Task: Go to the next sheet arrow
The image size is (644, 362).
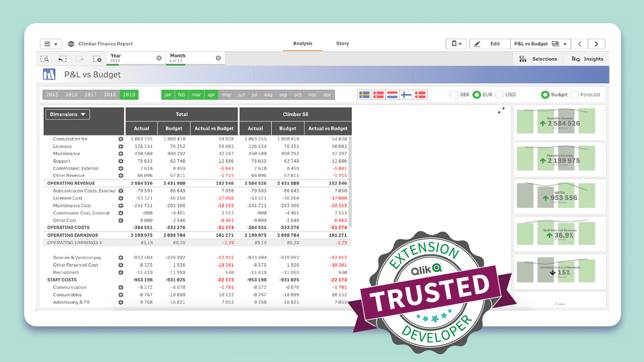Action: tap(597, 44)
